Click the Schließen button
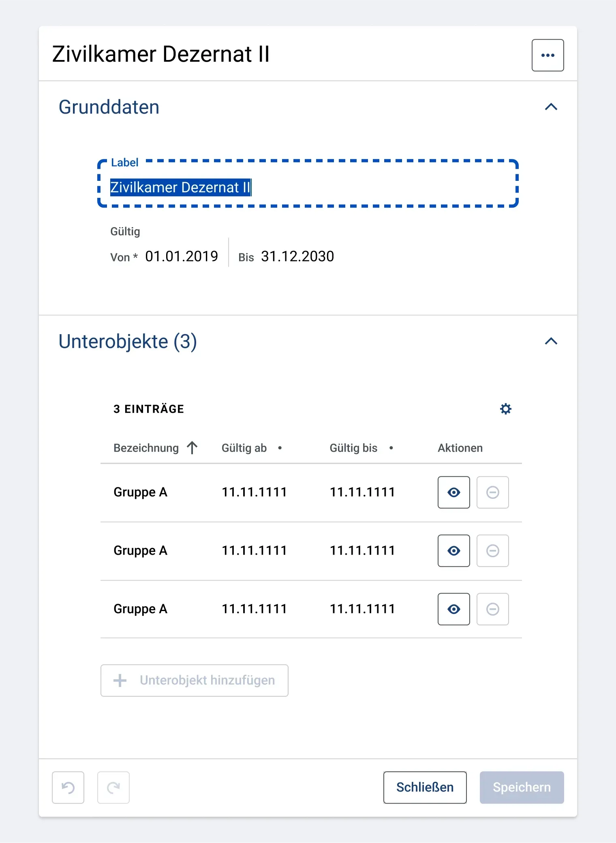616x843 pixels. pos(425,787)
